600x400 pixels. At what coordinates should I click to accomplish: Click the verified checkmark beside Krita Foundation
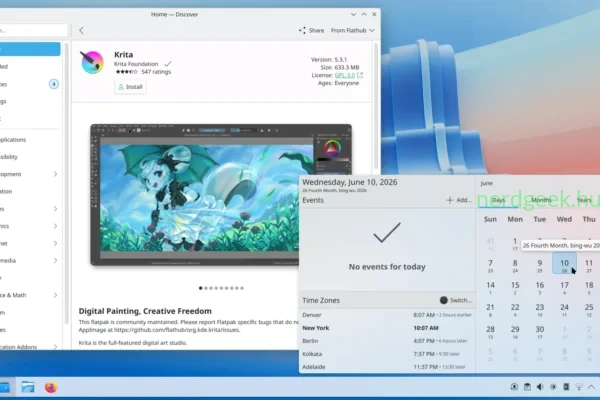(168, 64)
